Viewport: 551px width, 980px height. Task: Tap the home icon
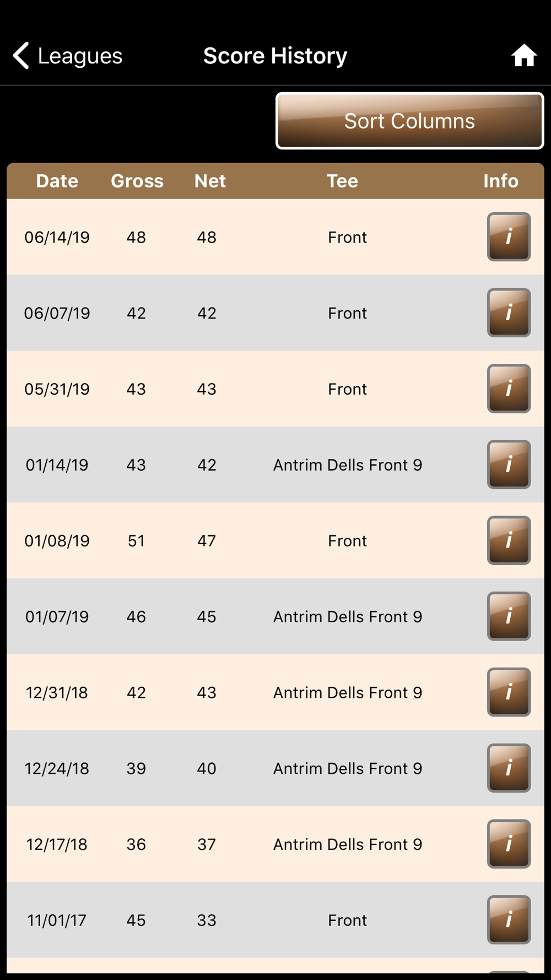[523, 56]
